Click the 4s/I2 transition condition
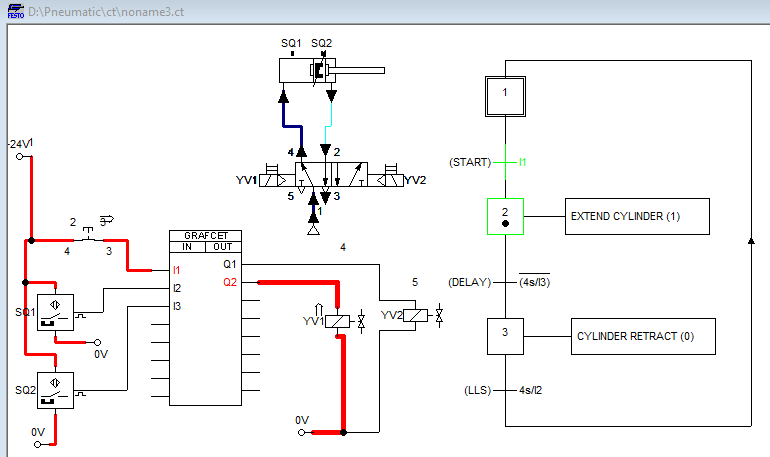 530,390
